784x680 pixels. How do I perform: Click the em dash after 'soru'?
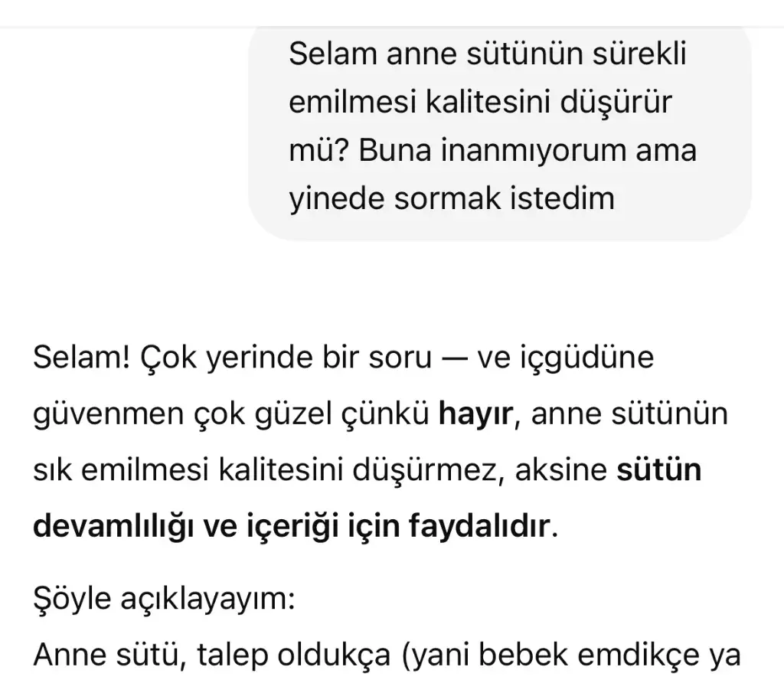[x=455, y=358]
